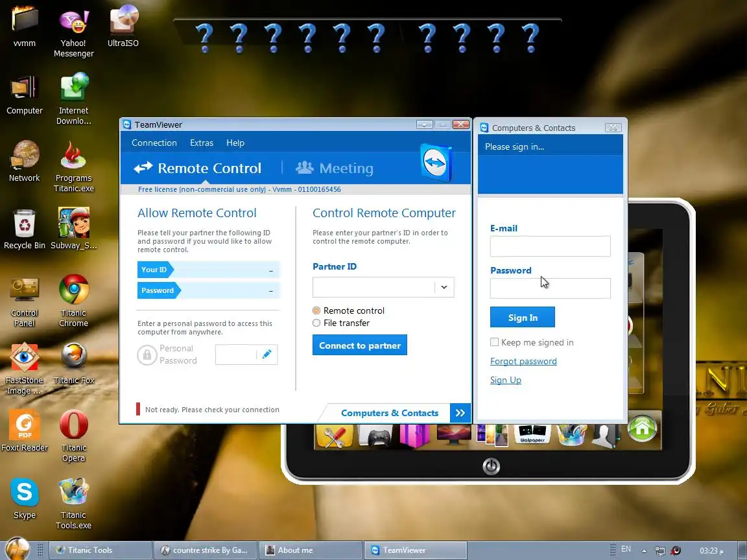
Task: Launch Titanic Fox browser icon
Action: click(73, 364)
